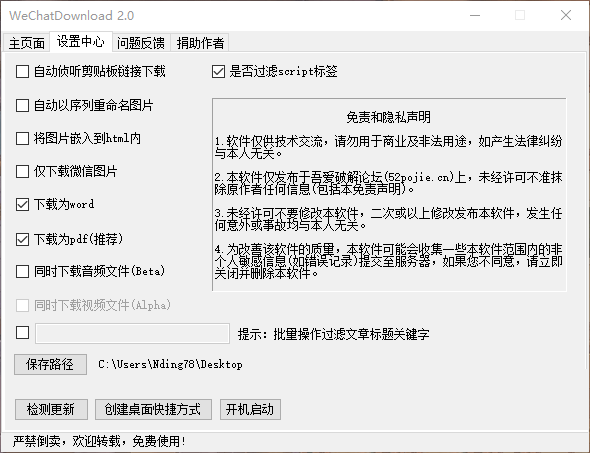Minimize the WeChatDownload window
The image size is (590, 453).
coord(475,15)
